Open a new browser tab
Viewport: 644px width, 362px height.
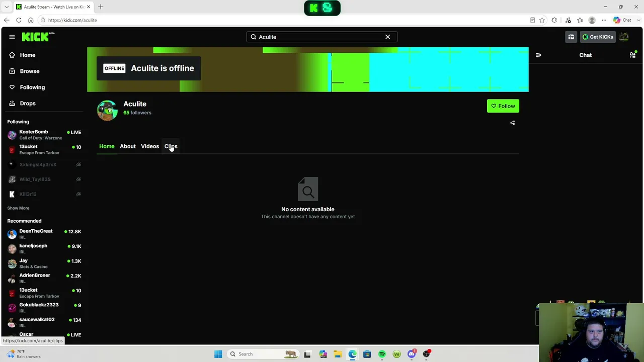(x=101, y=7)
